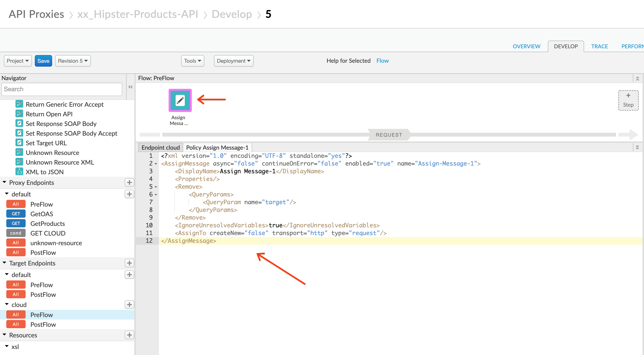Select the Endpoint cloud editor tab
644x355 pixels.
click(x=160, y=147)
